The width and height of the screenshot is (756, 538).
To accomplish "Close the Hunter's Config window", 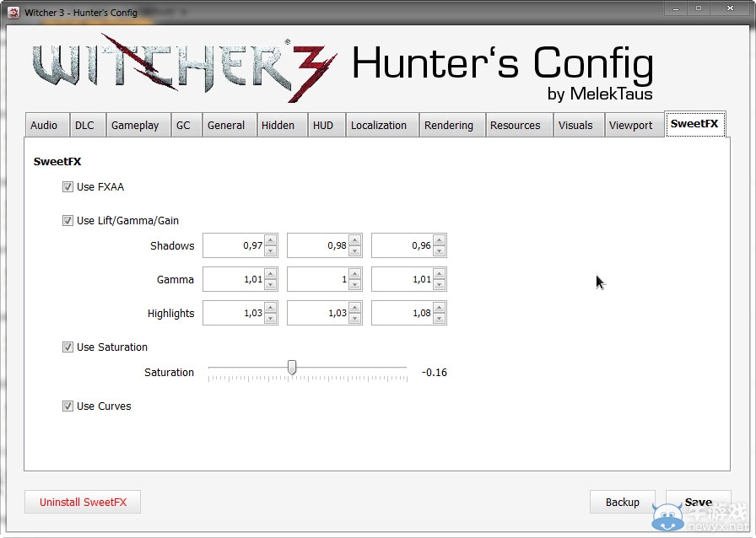I will tap(730, 8).
